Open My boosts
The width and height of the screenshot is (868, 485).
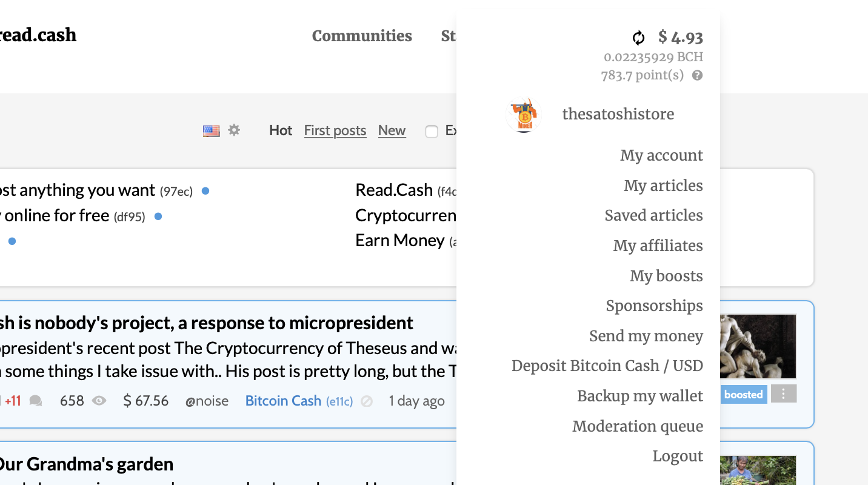[x=666, y=276]
